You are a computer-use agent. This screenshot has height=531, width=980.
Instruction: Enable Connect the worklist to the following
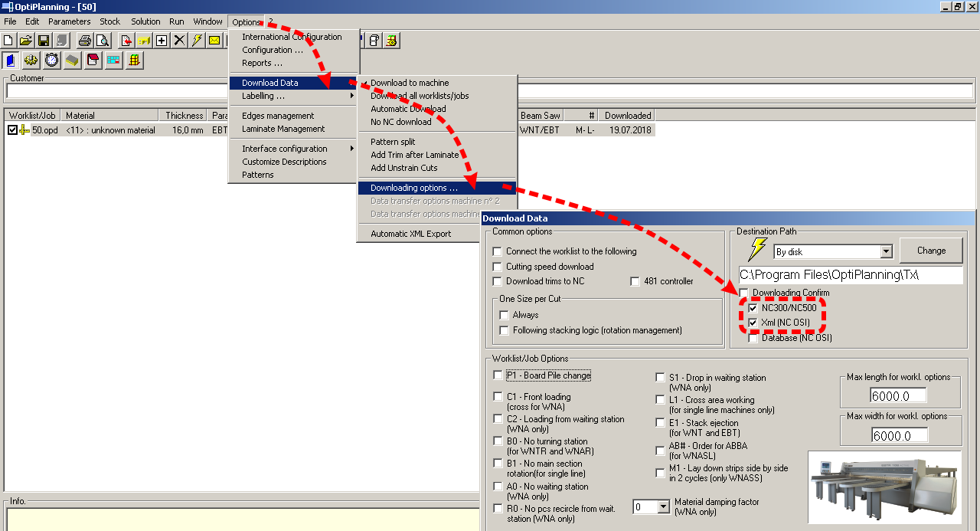pos(498,251)
